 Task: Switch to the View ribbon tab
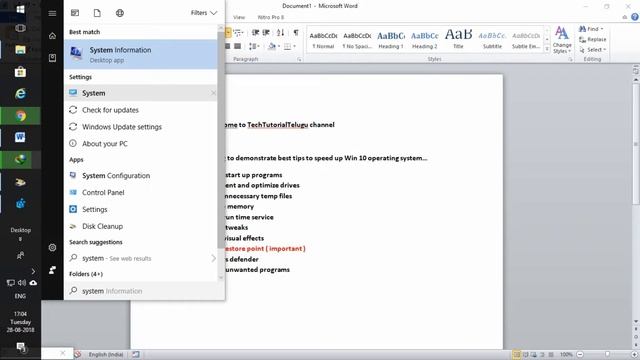click(x=239, y=17)
